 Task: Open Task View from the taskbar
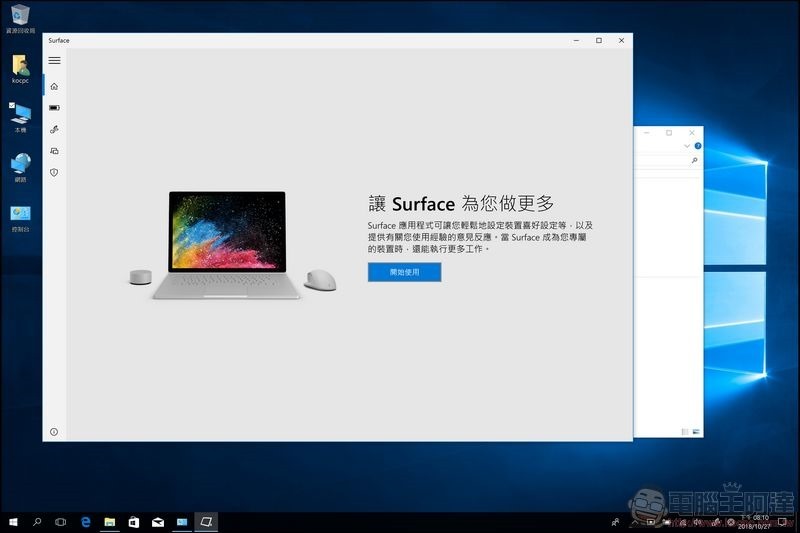point(60,522)
